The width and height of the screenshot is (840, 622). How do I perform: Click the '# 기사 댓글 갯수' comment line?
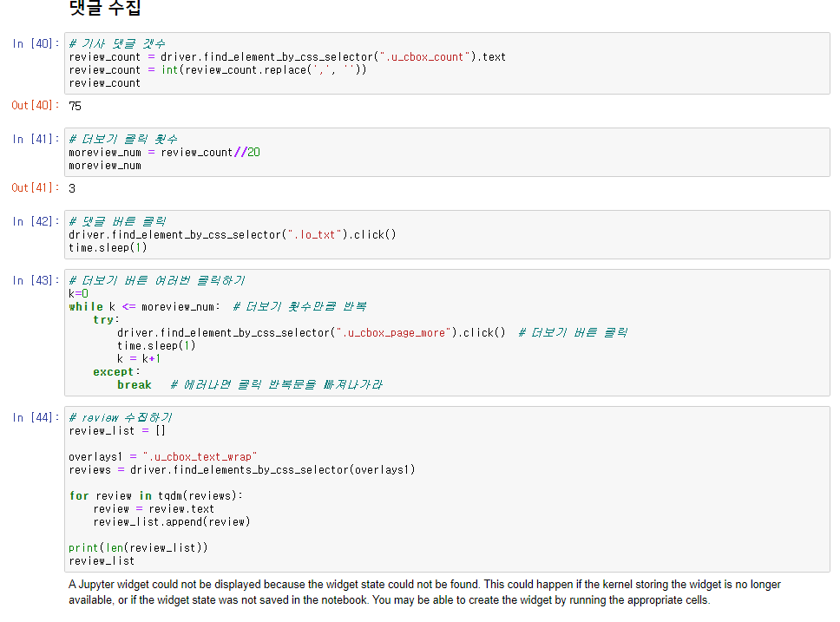[x=117, y=44]
